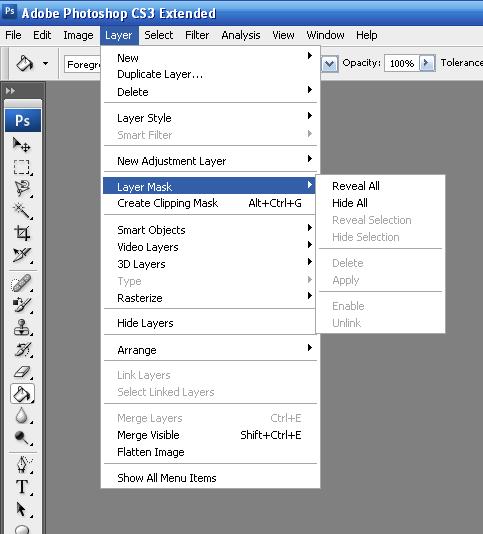Open the Paint Bucket tool preset picker arrow

click(45, 63)
